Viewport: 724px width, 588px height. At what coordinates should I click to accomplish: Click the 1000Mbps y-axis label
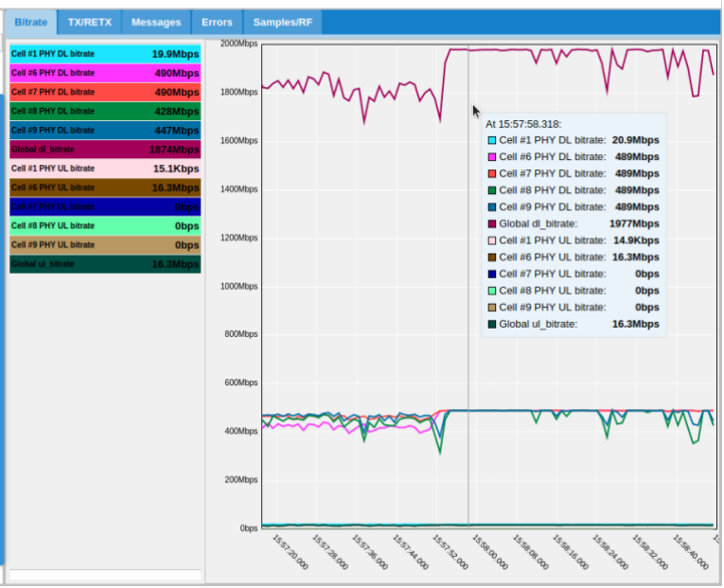(x=238, y=286)
